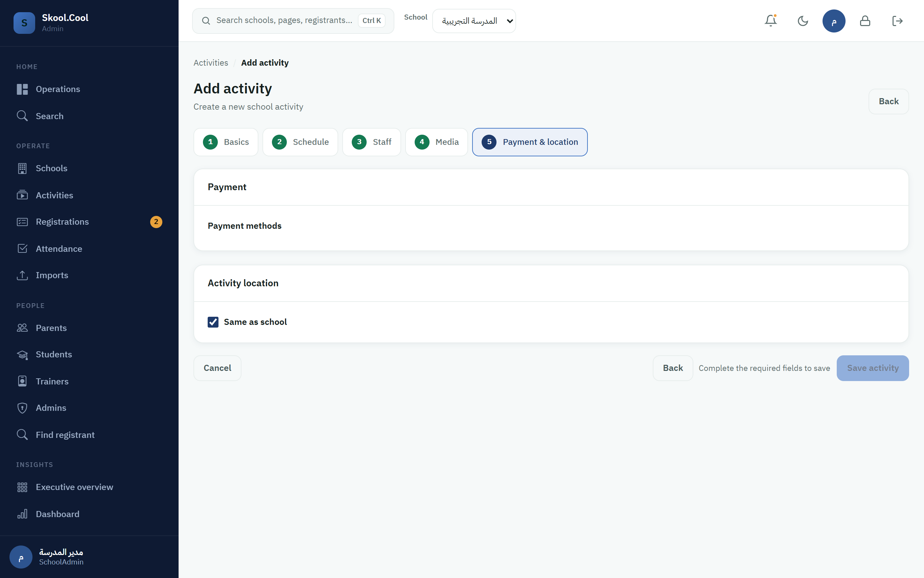Click the SchoolAdmin user name in sidebar footer
This screenshot has width=924, height=578.
point(61,562)
